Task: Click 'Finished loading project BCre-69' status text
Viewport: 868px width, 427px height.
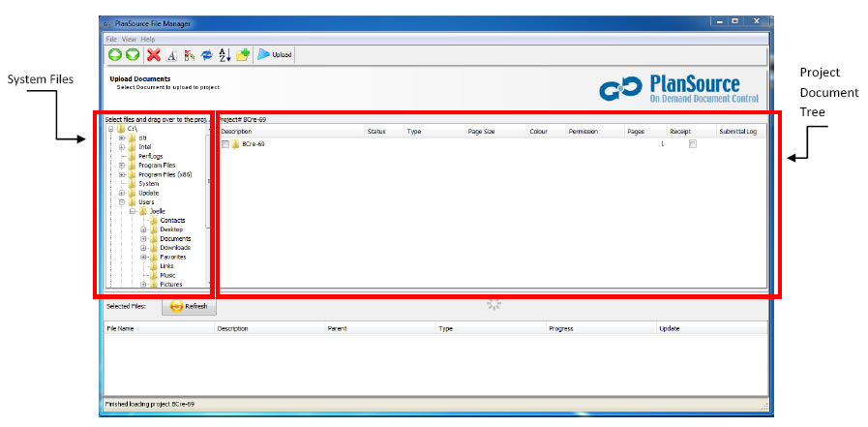Action: (x=149, y=405)
